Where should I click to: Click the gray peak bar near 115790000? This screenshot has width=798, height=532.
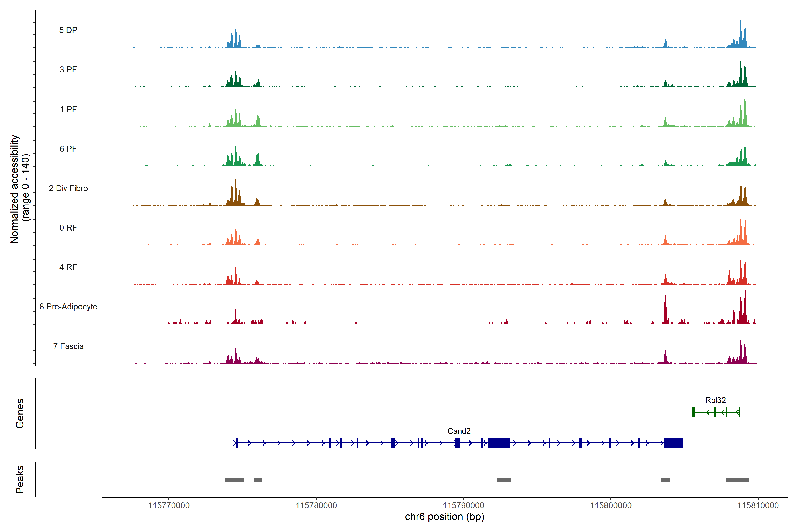point(504,479)
